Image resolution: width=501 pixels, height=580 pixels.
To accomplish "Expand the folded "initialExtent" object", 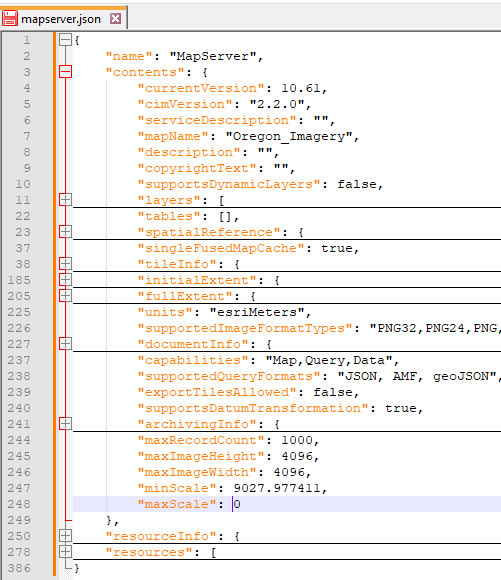I will point(65,280).
